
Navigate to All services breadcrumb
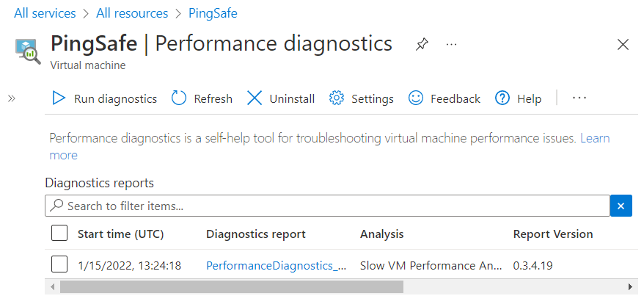45,13
